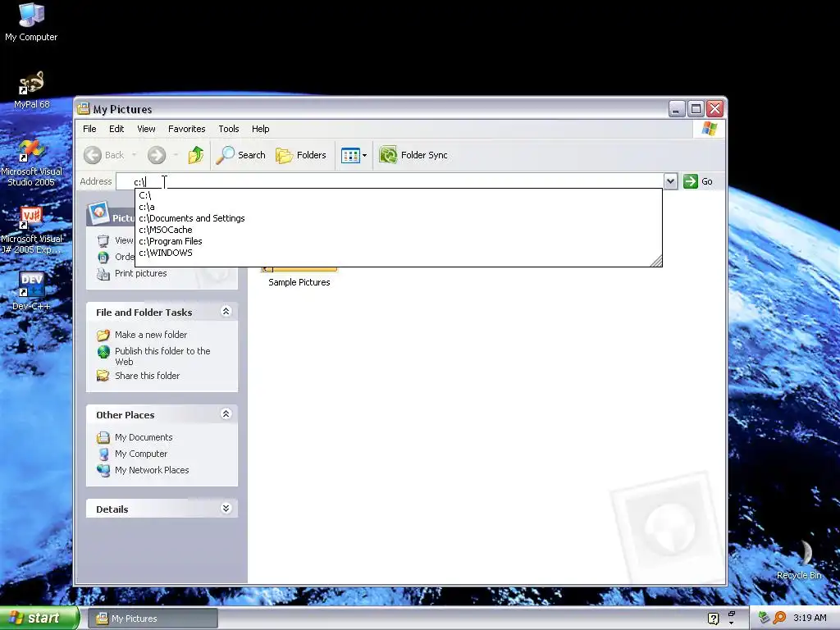Select the Recycle Bin desktop icon
Screen dimensions: 840x630
pos(799,559)
